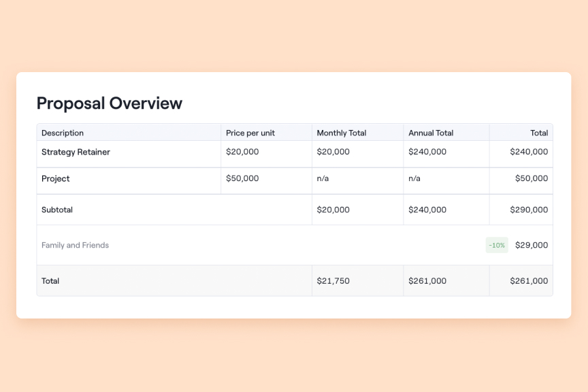Click the green -10% discount badge
Viewport: 588px width, 392px height.
pyautogui.click(x=496, y=245)
